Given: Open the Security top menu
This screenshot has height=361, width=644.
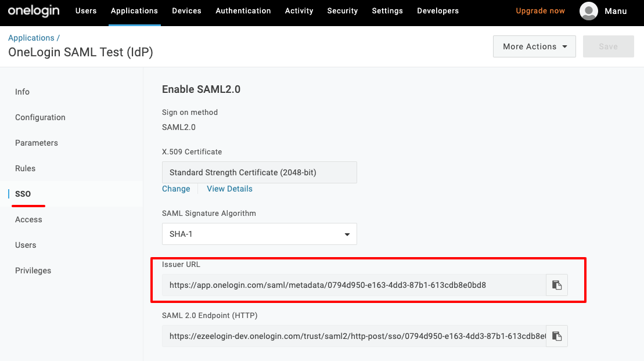Looking at the screenshot, I should point(342,11).
